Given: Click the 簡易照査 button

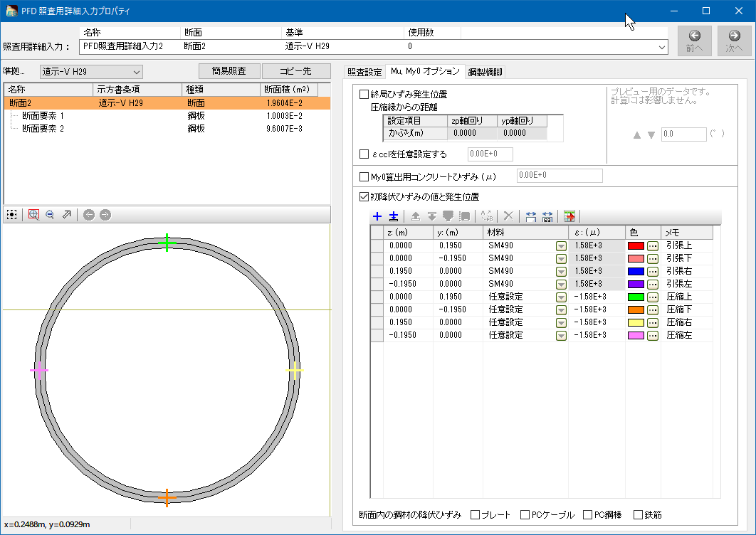Looking at the screenshot, I should pos(229,71).
